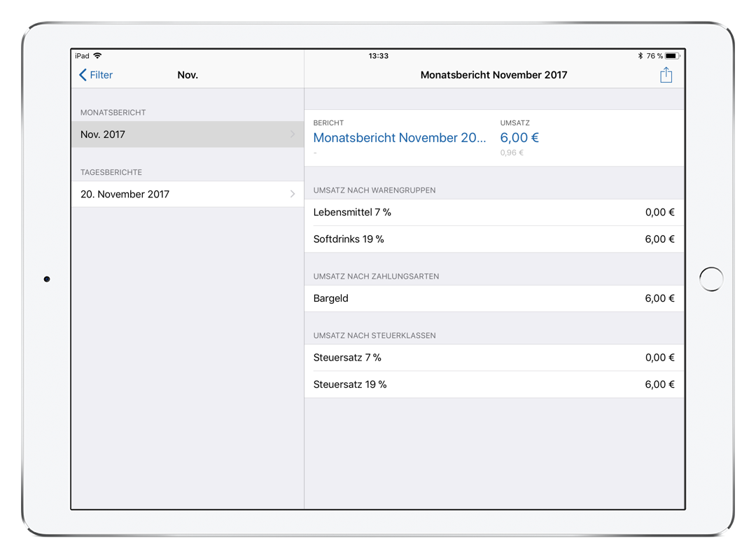This screenshot has width=756, height=560.
Task: Expand the 20. November 2017 chevron
Action: coord(292,194)
